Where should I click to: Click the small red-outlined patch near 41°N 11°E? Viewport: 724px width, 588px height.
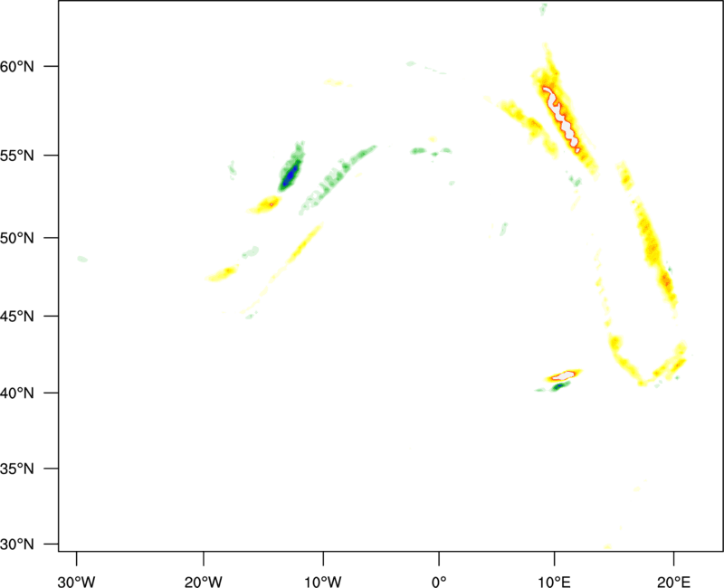(x=563, y=375)
